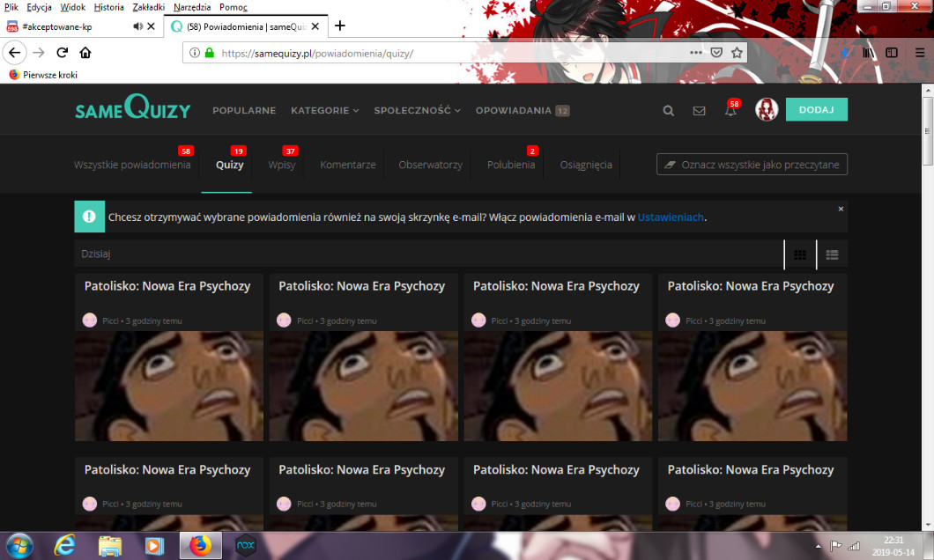Mute the #akceptowane-kp tab audio
Screen dimensions: 934x560
137,26
